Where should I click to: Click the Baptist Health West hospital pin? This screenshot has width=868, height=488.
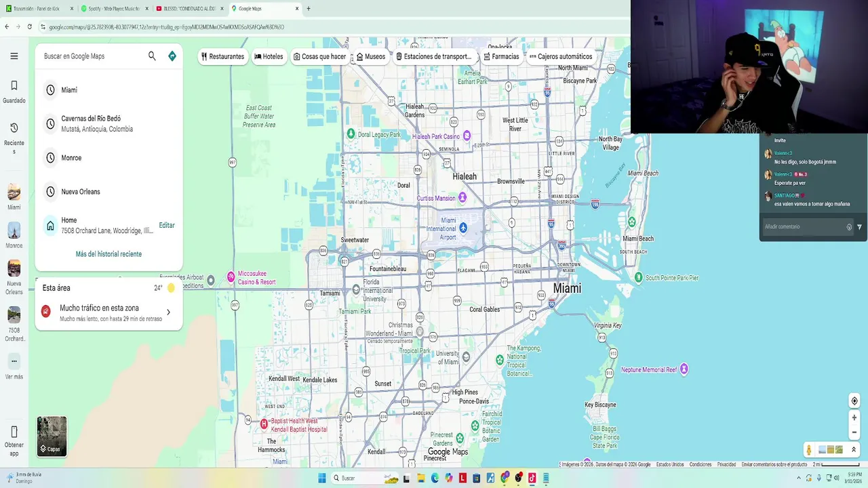point(264,424)
